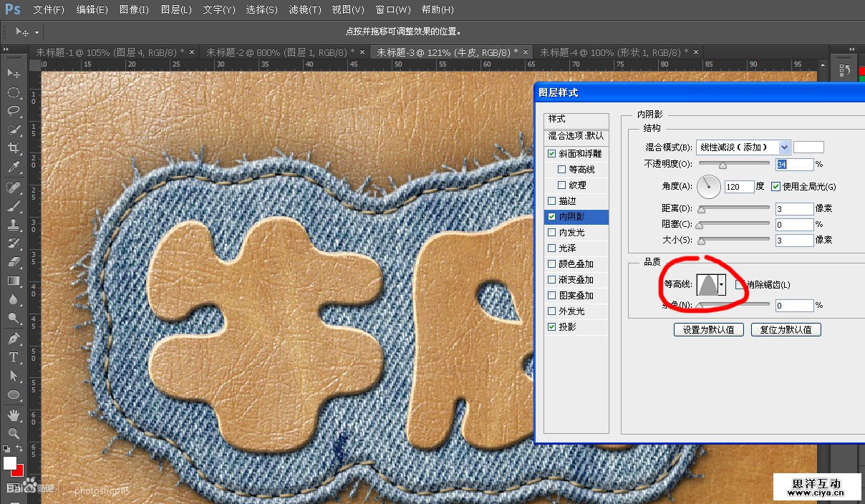Switch to the 未标题-4 document tab
The width and height of the screenshot is (865, 504).
pyautogui.click(x=613, y=52)
